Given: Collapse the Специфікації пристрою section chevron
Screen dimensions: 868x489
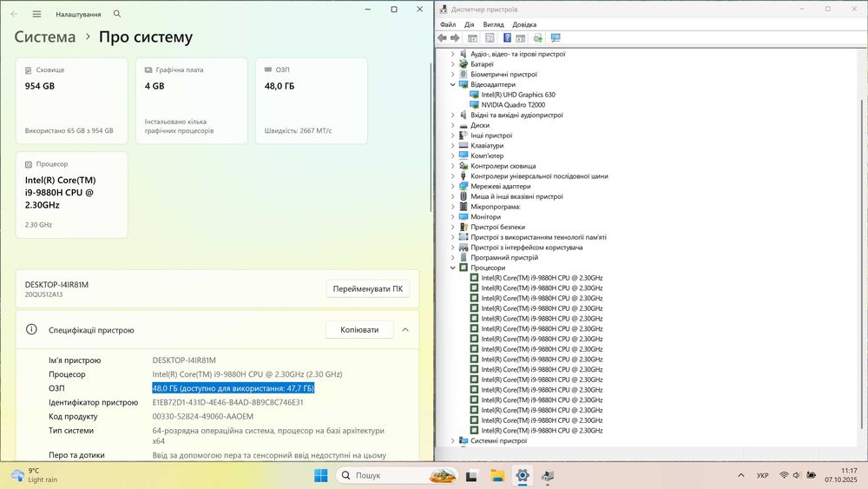Looking at the screenshot, I should click(405, 329).
